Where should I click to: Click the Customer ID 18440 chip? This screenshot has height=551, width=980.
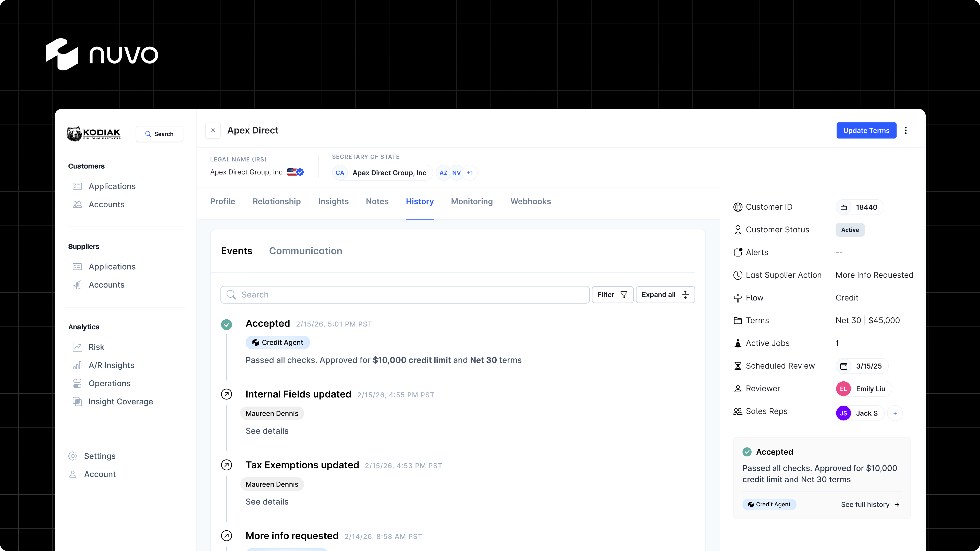coord(859,207)
